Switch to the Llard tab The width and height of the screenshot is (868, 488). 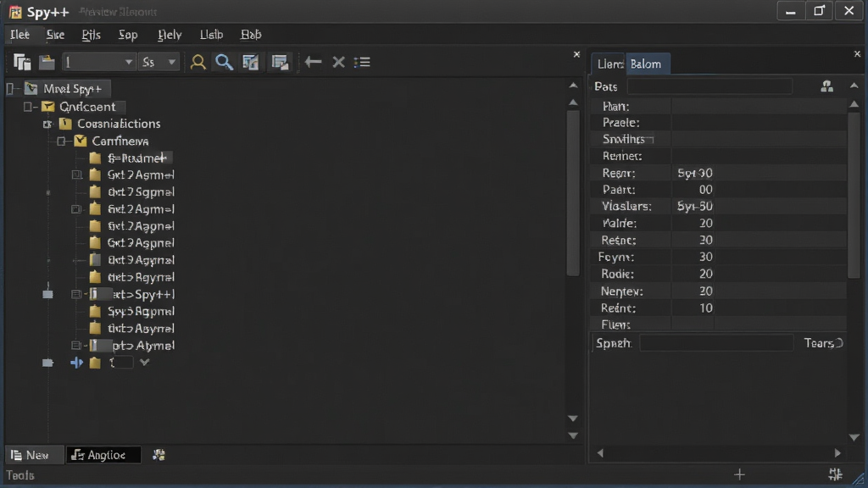click(x=609, y=64)
